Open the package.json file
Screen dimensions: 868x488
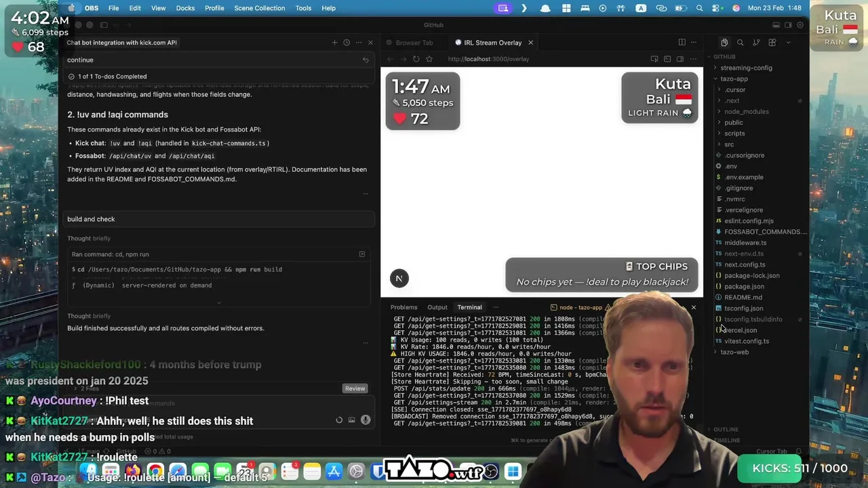[744, 287]
